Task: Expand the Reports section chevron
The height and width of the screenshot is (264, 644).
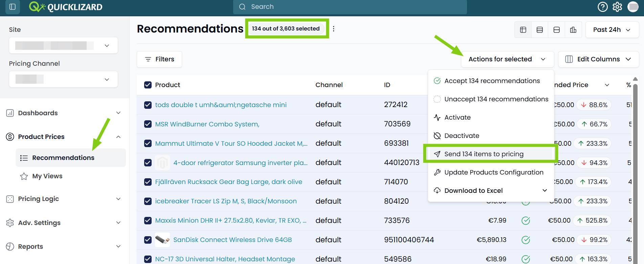Action: click(118, 246)
